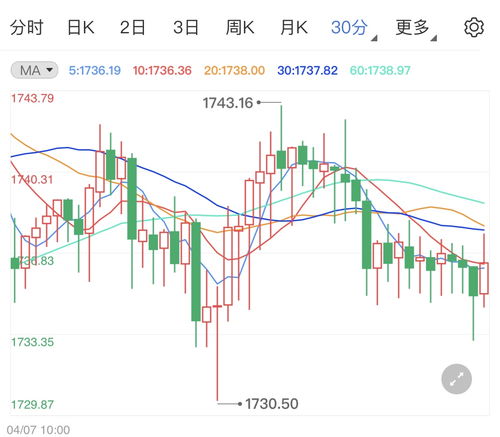Screen dimensions: 500x437
Task: Open the MA indicator dropdown
Action: (34, 70)
